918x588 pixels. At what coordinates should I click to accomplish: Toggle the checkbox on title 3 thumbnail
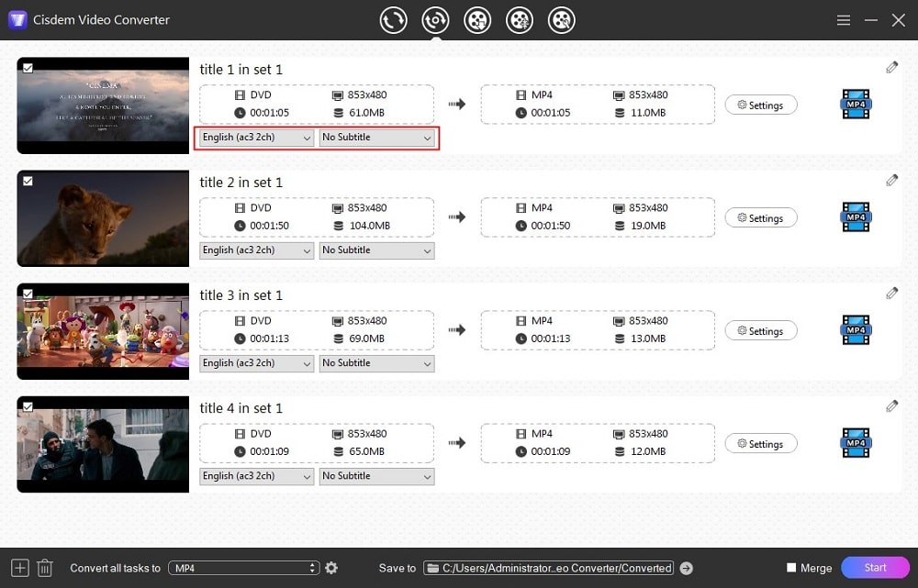[28, 294]
